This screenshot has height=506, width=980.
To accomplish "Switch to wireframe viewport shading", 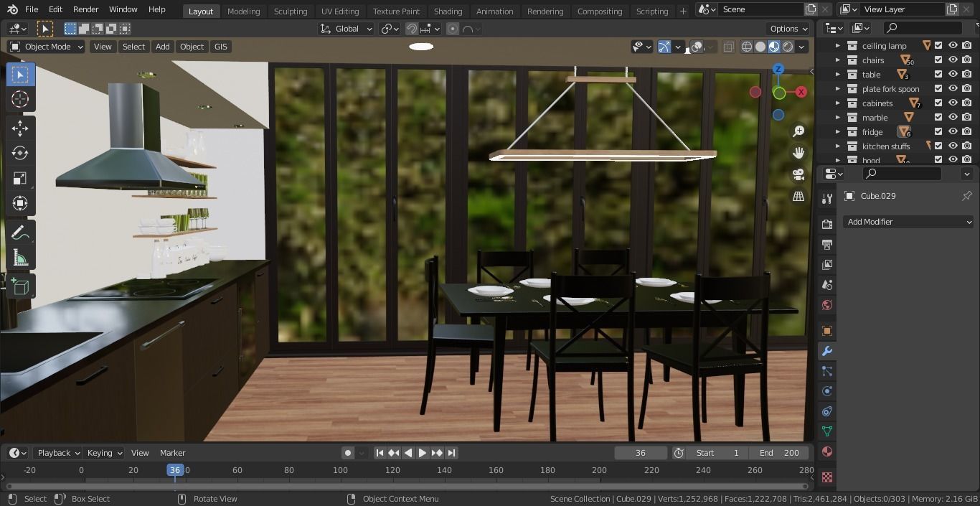I will 747,47.
